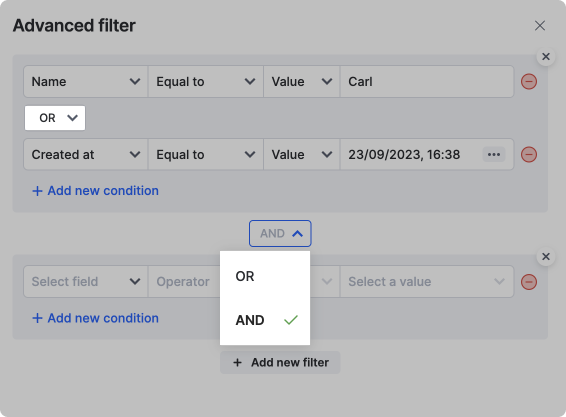Delete the Created at condition row
Image resolution: width=566 pixels, height=417 pixels.
(529, 155)
